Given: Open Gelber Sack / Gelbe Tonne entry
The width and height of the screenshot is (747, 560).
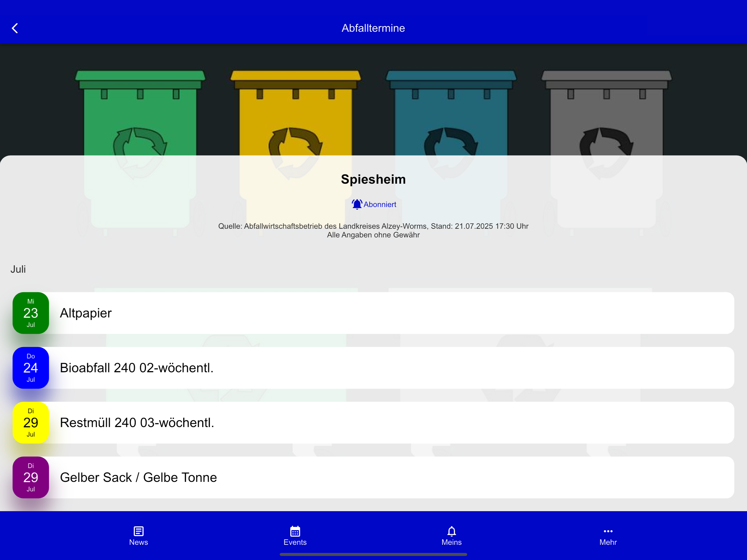Looking at the screenshot, I should click(x=373, y=477).
